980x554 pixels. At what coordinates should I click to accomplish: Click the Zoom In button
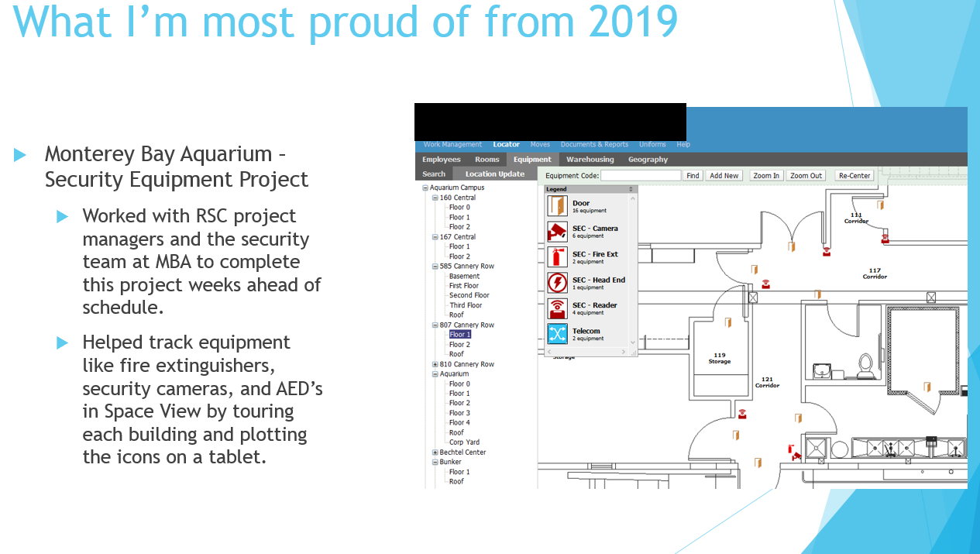coord(767,176)
